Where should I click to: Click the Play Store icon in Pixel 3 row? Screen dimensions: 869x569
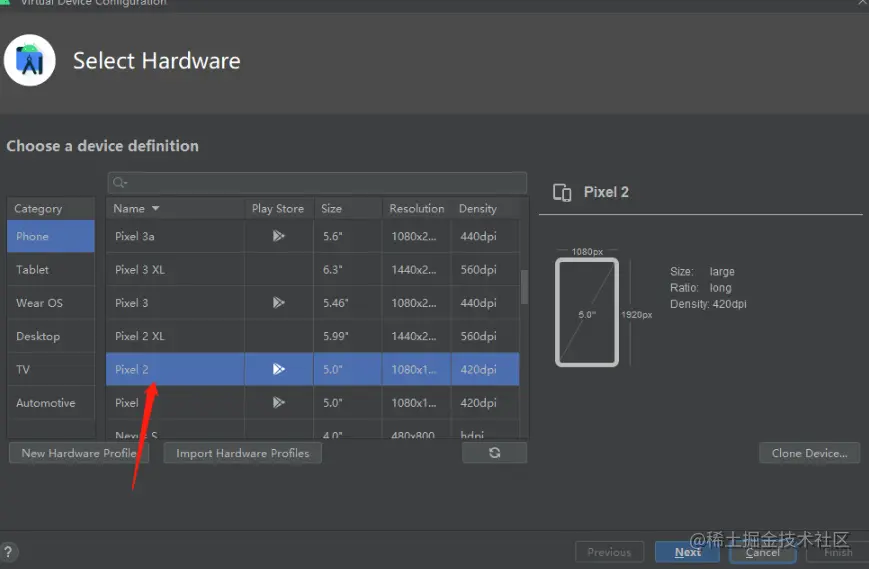click(x=278, y=303)
